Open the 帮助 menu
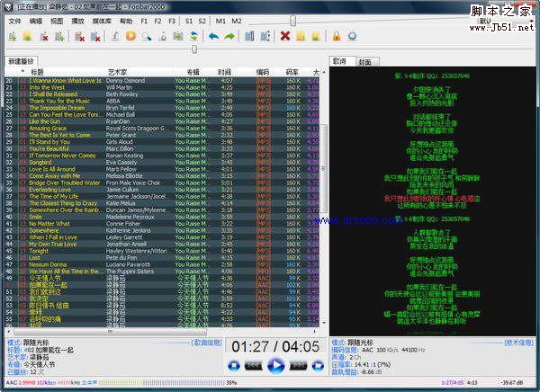The width and height of the screenshot is (540, 392). click(x=126, y=21)
